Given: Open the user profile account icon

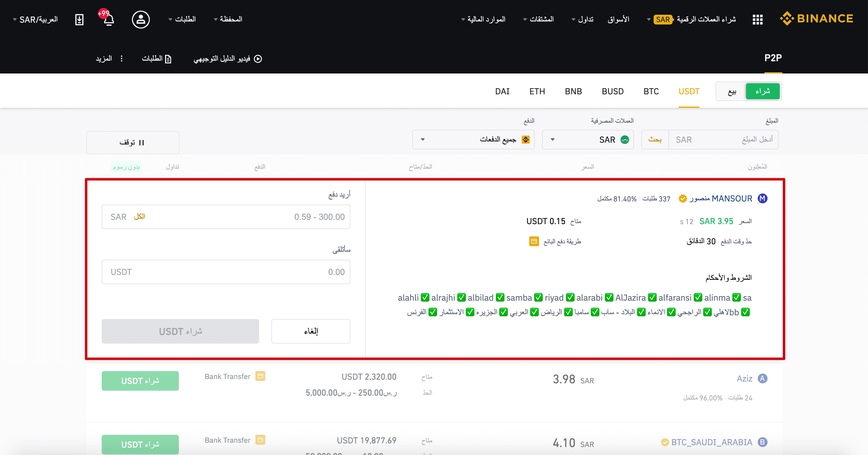Looking at the screenshot, I should click(141, 20).
